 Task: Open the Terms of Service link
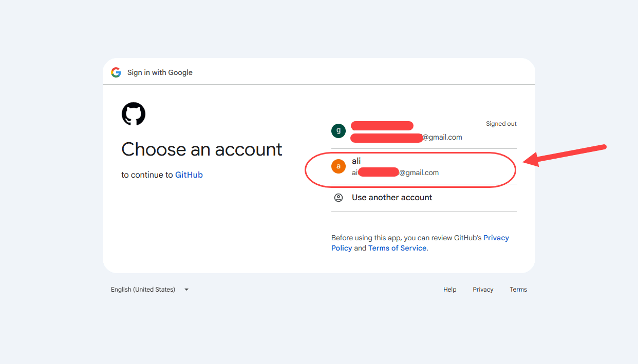tap(397, 248)
